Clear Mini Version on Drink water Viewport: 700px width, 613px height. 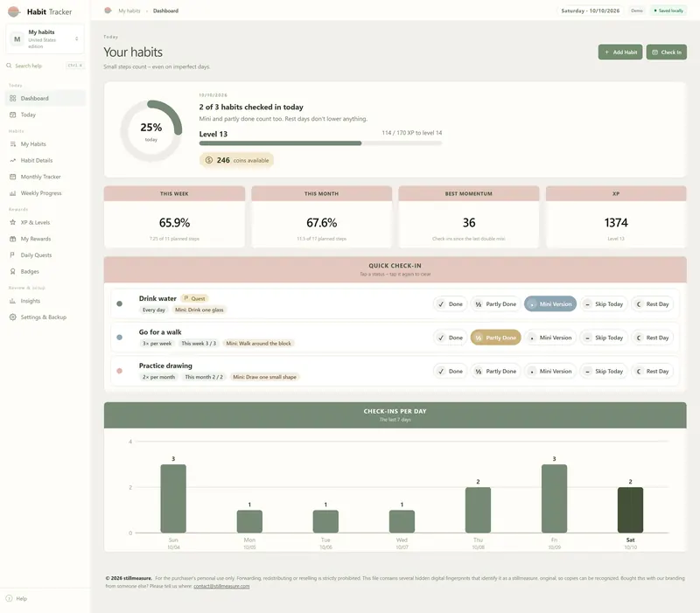550,304
